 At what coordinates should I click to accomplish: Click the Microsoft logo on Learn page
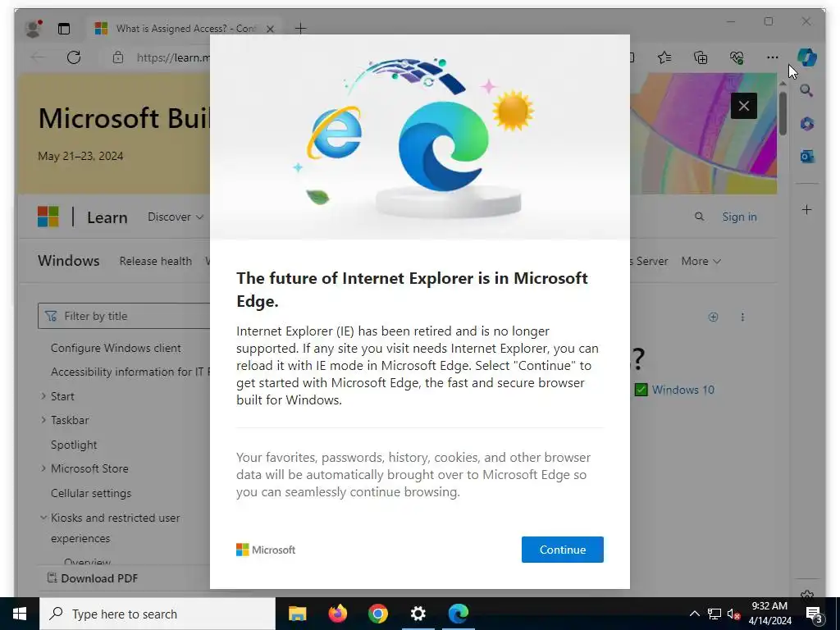[x=48, y=217]
